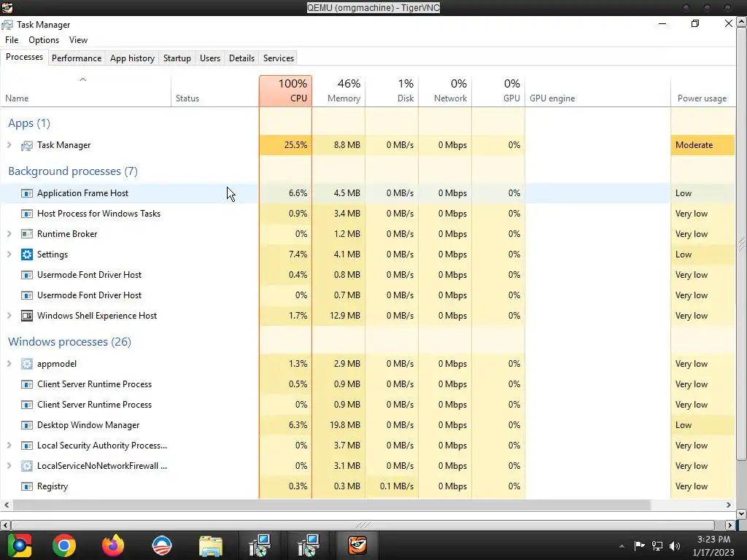
Task: Click the Windows Shell Experience Host icon
Action: [x=27, y=316]
